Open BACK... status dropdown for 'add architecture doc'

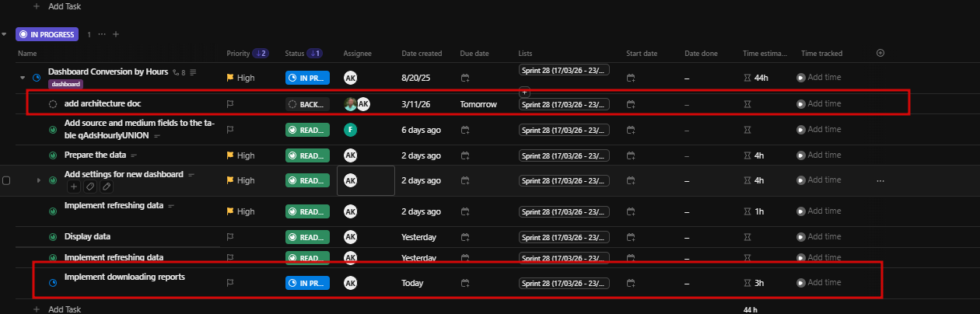[307, 104]
